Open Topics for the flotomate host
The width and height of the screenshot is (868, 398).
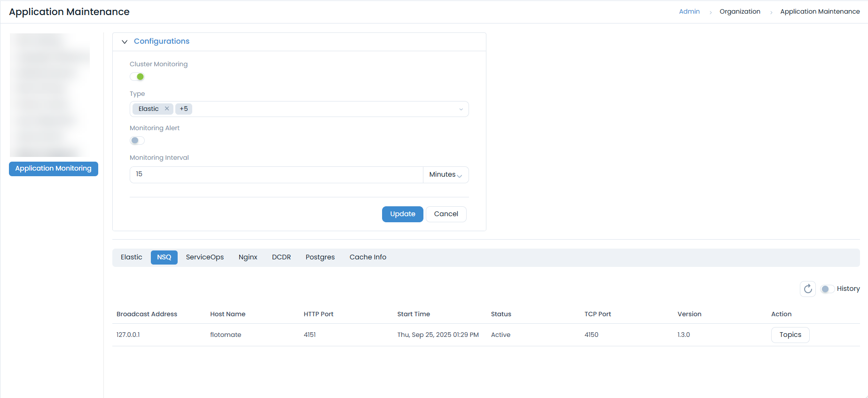click(790, 335)
